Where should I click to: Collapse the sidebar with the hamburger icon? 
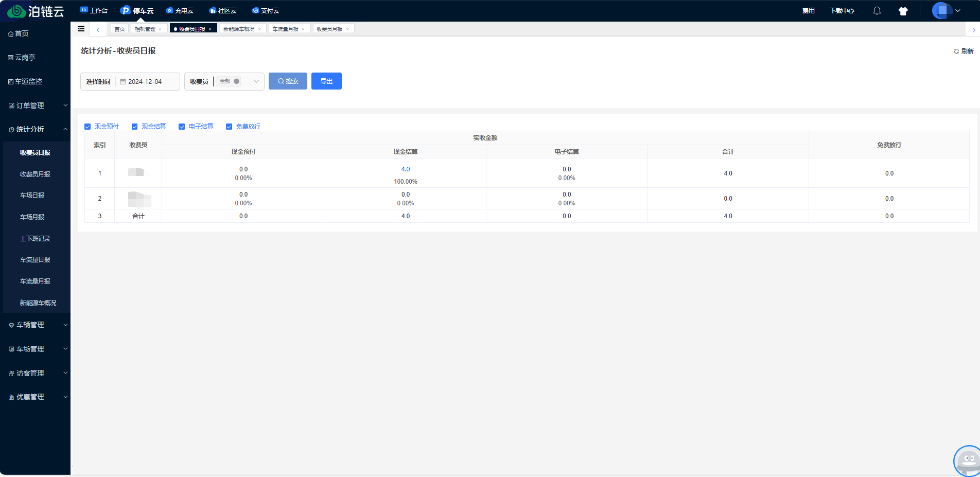point(81,29)
